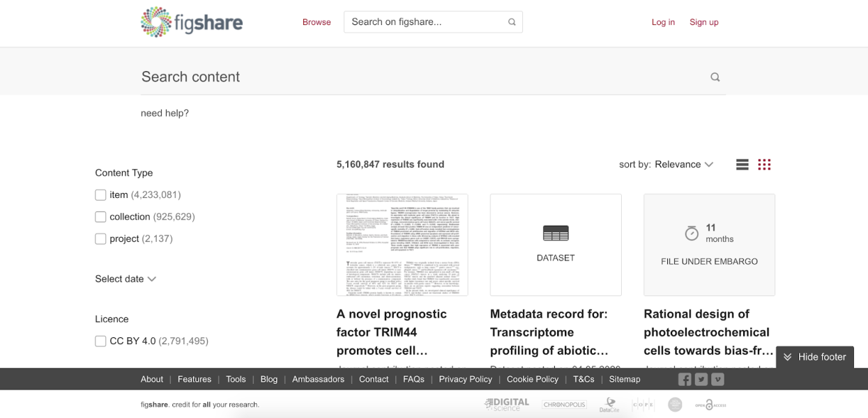Open figshare's Facebook page icon
Screen dimensions: 868x418
pyautogui.click(x=685, y=379)
